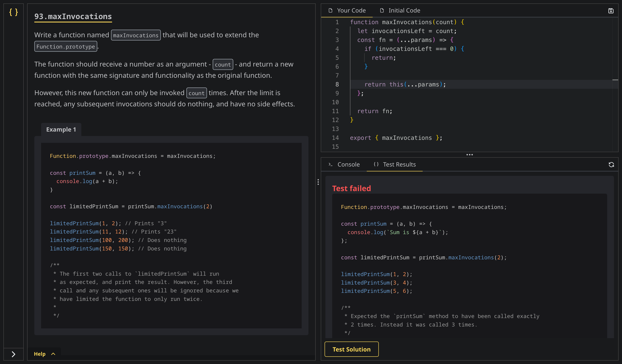
Task: Click the vertical panel splitter dots handle
Action: click(318, 182)
